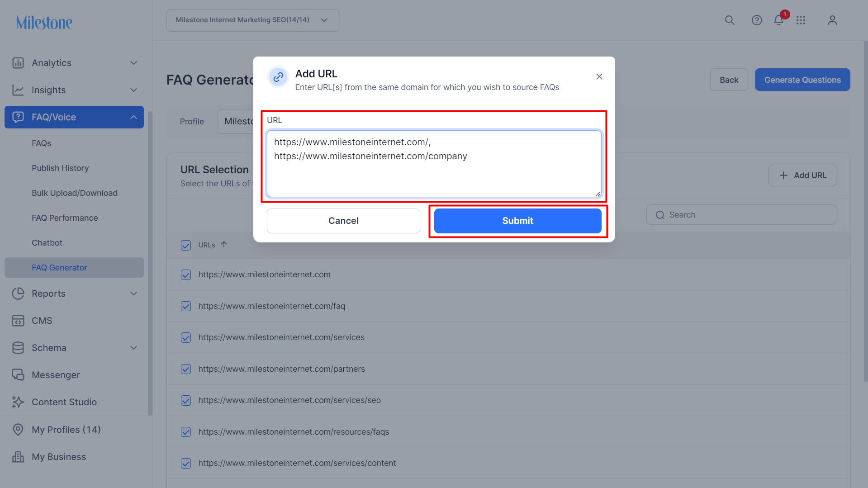Click the sidebar vertical scrollbar

(x=150, y=262)
